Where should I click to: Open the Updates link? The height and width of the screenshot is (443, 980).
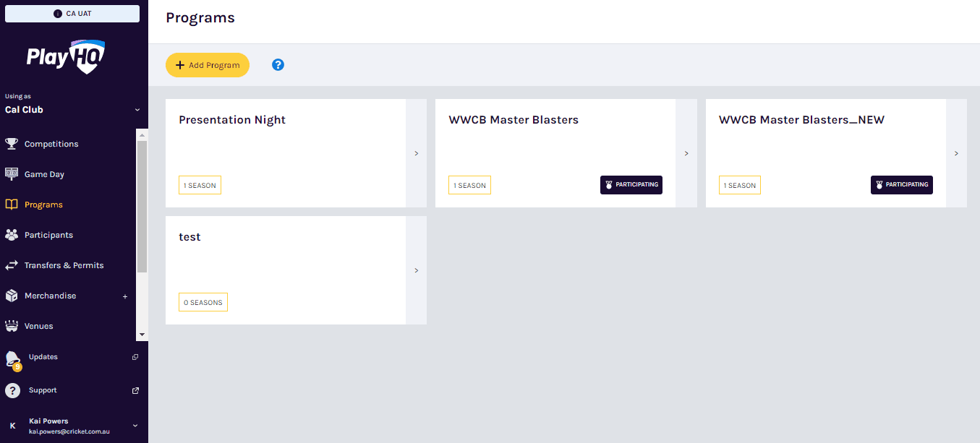[x=43, y=357]
